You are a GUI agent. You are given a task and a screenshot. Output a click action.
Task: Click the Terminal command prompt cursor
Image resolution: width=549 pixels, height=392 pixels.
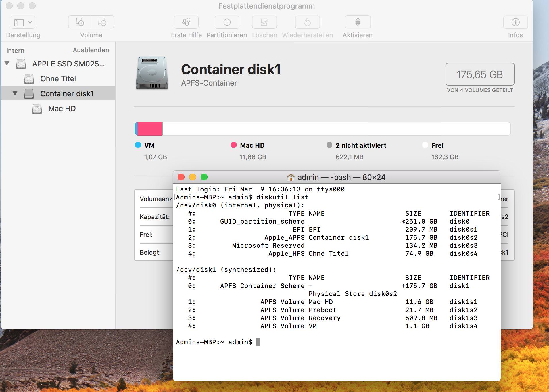(258, 342)
